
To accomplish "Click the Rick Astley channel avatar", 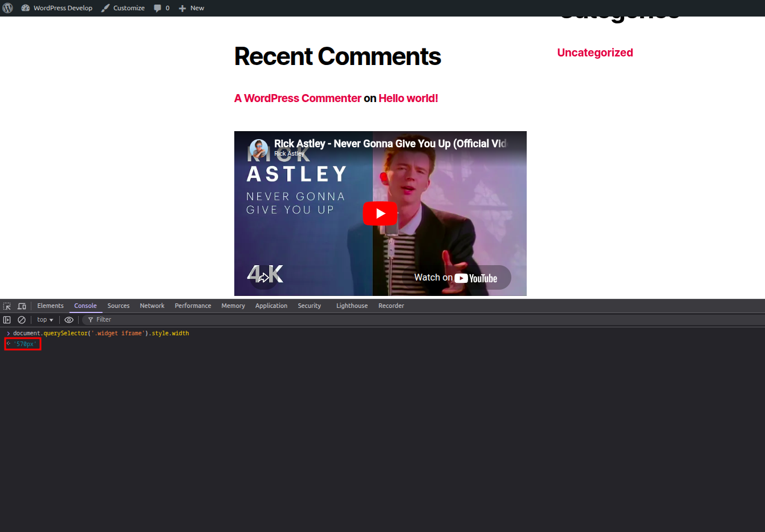I will [259, 148].
